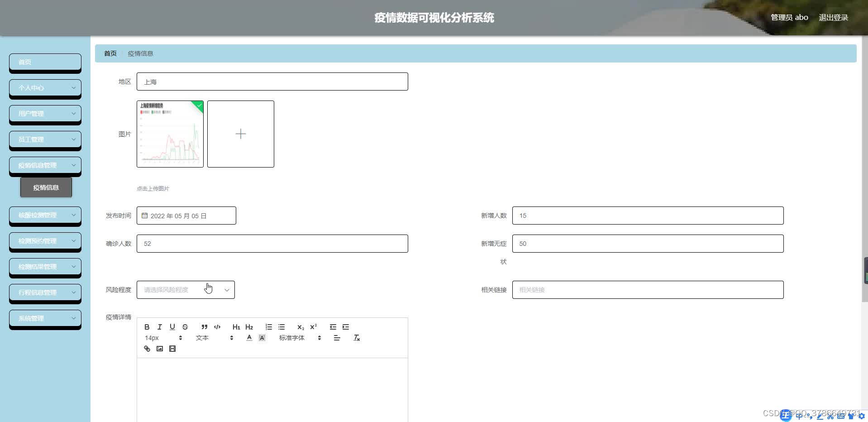Viewport: 868px width, 422px height.
Task: Toggle underline formatting in editor
Action: pyautogui.click(x=172, y=327)
